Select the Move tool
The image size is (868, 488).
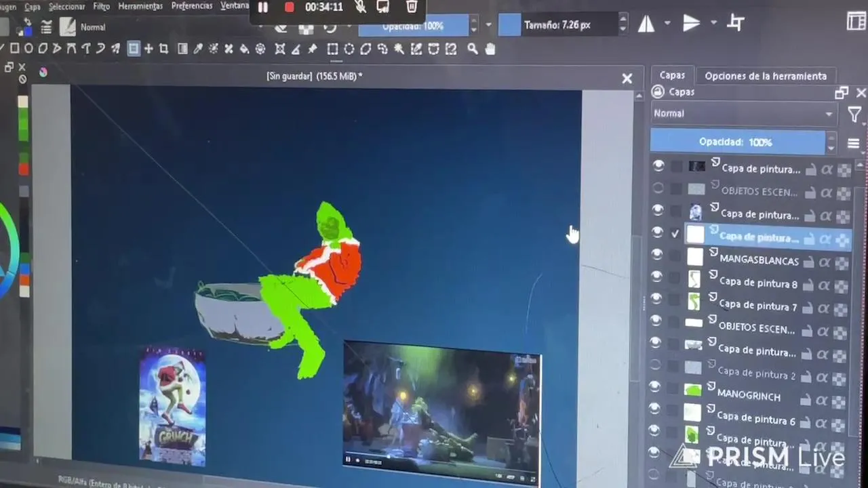tap(149, 49)
